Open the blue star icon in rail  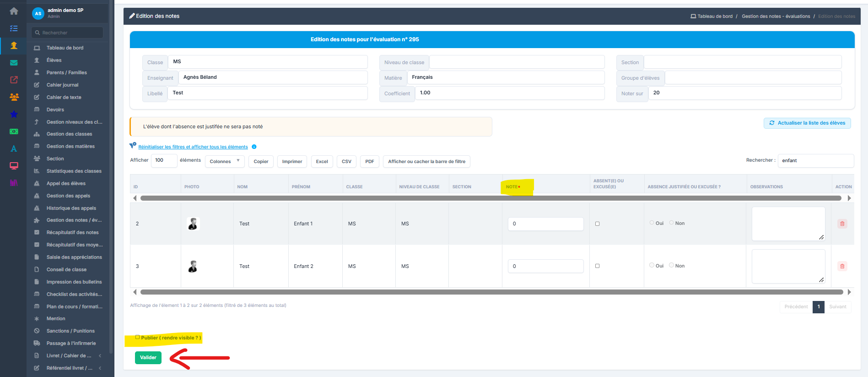point(14,114)
